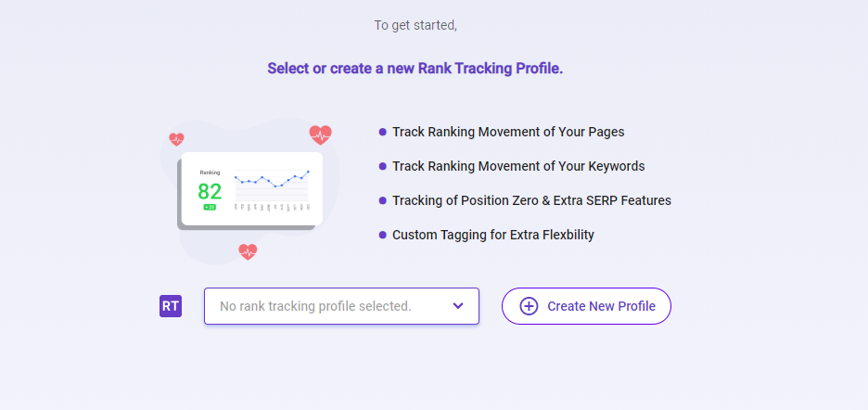Click 'Tracking of Position Zero & Extra SERP Features'
Image resolution: width=868 pixels, height=410 pixels.
532,200
